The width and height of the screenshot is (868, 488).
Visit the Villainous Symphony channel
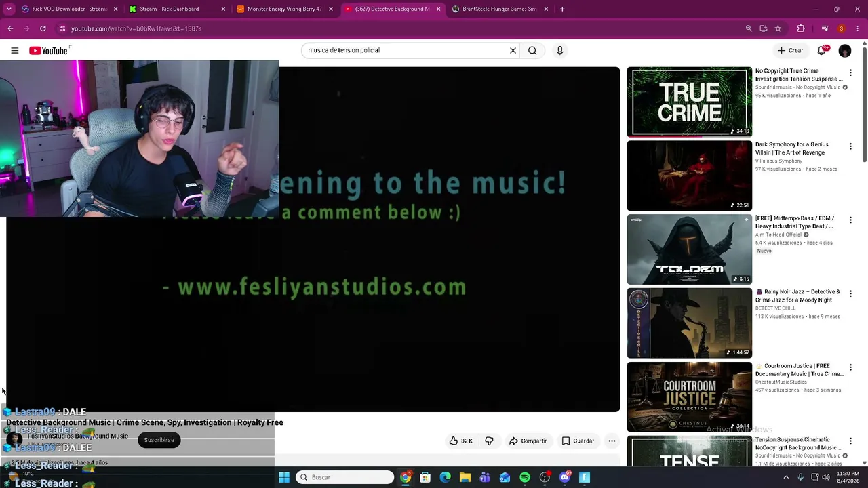(778, 161)
